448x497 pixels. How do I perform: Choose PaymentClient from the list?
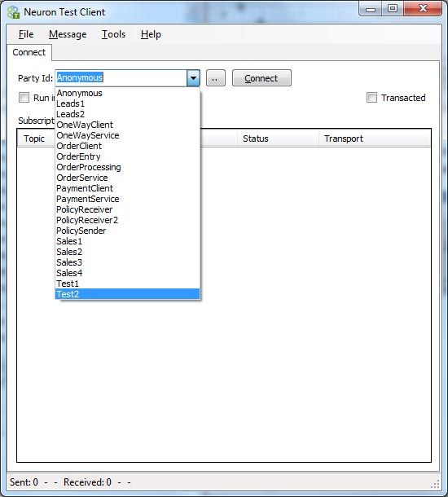point(127,188)
